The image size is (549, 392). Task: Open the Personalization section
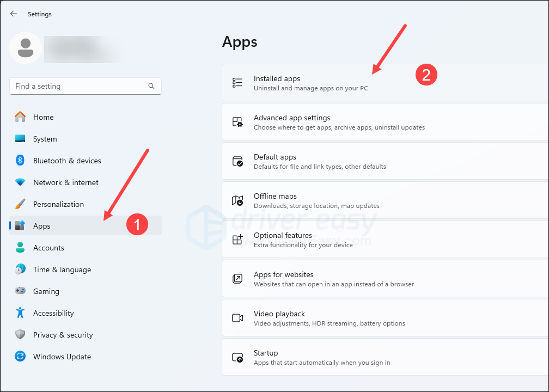pyautogui.click(x=58, y=204)
